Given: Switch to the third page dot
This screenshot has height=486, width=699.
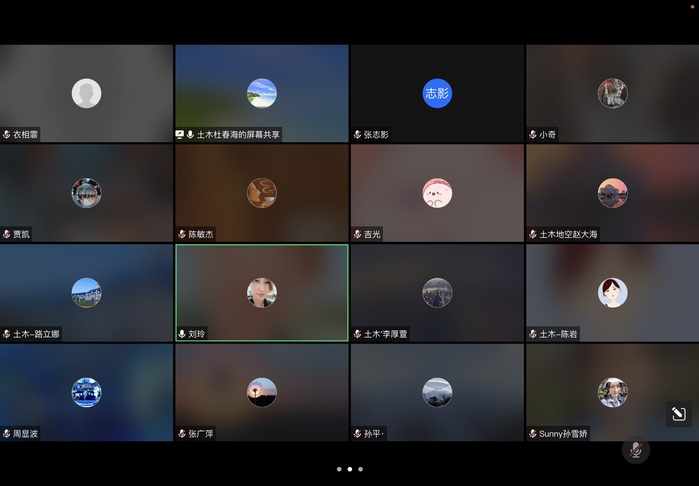Looking at the screenshot, I should (360, 469).
